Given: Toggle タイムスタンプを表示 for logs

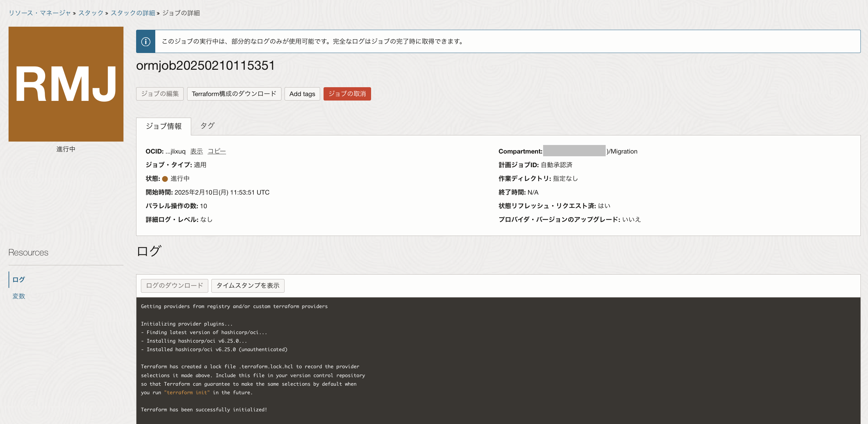Looking at the screenshot, I should click(248, 286).
